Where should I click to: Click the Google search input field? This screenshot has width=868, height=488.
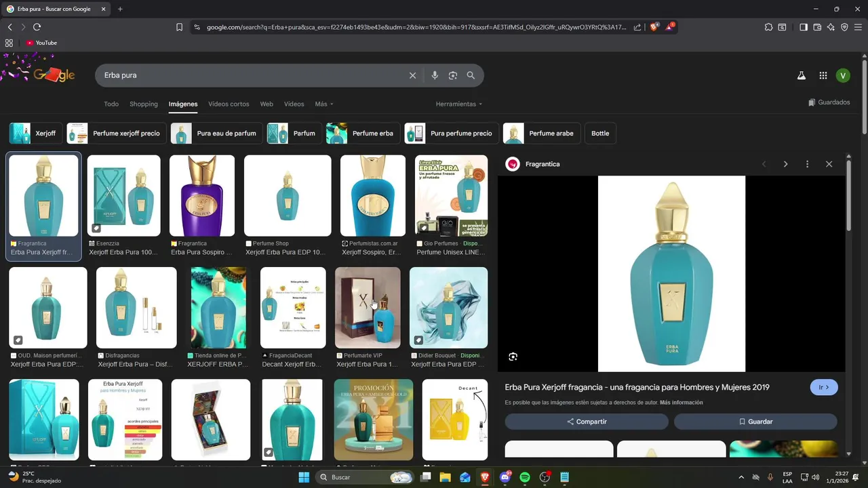[251, 75]
